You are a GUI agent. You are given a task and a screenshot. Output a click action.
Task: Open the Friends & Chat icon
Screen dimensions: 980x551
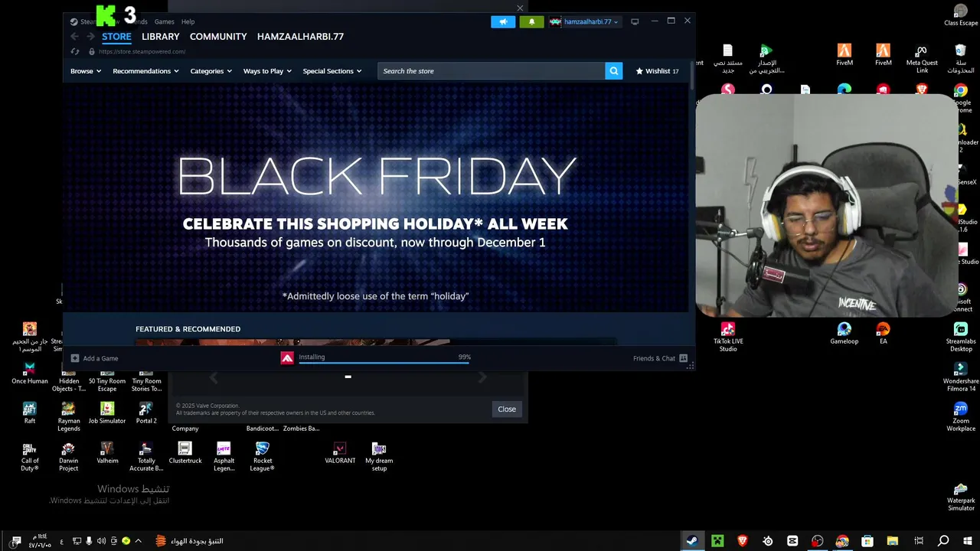[683, 358]
